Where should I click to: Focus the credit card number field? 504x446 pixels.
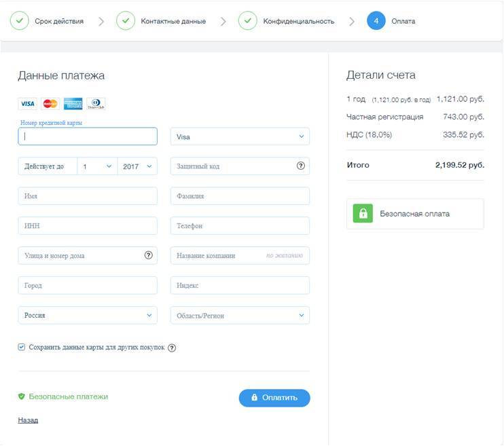tap(88, 136)
